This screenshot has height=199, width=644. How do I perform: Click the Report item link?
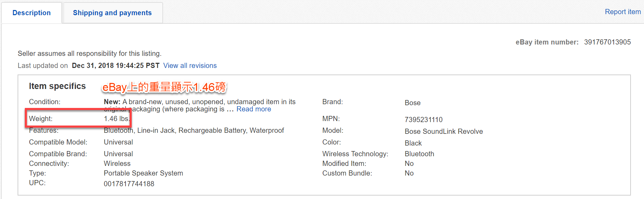point(623,12)
